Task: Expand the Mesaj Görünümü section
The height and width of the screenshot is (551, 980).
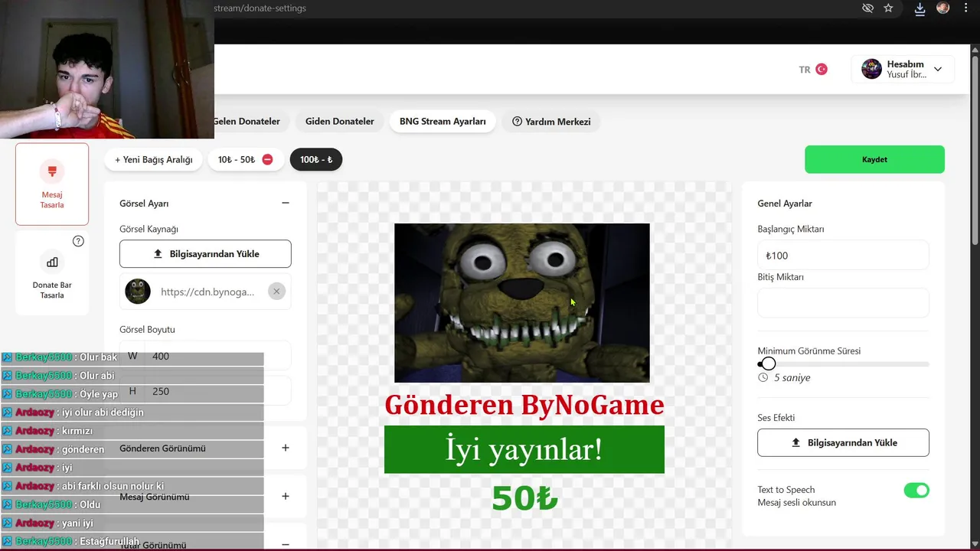Action: (285, 496)
